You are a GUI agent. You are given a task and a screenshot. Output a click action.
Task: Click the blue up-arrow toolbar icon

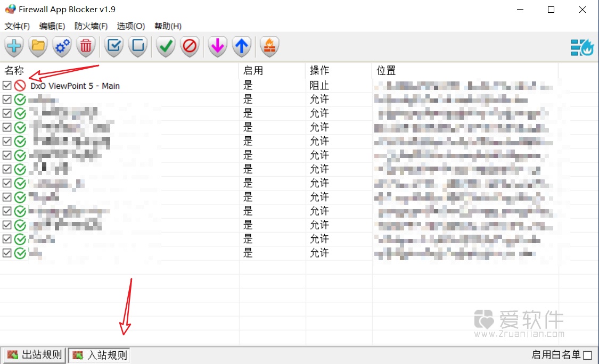[241, 46]
